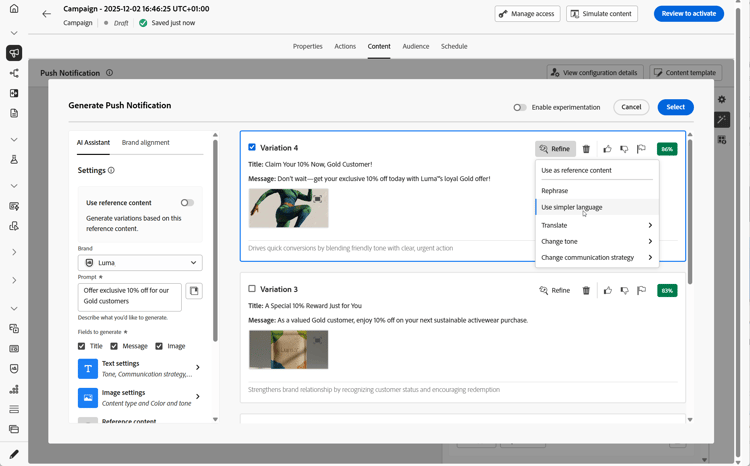
Task: Click the Simulate content button
Action: 602,14
